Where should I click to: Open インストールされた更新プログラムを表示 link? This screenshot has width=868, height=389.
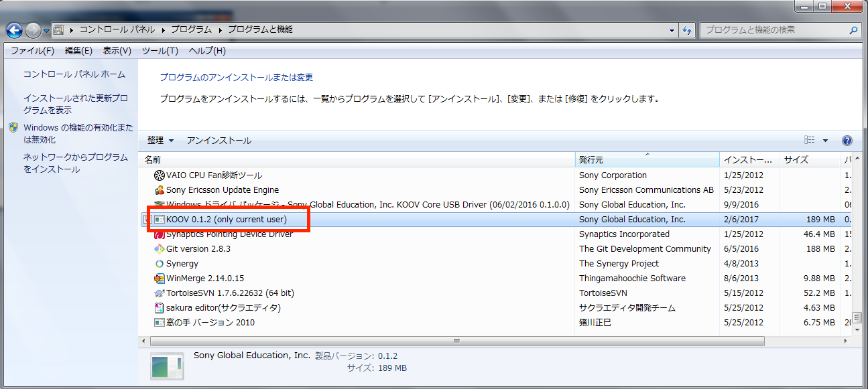point(76,104)
